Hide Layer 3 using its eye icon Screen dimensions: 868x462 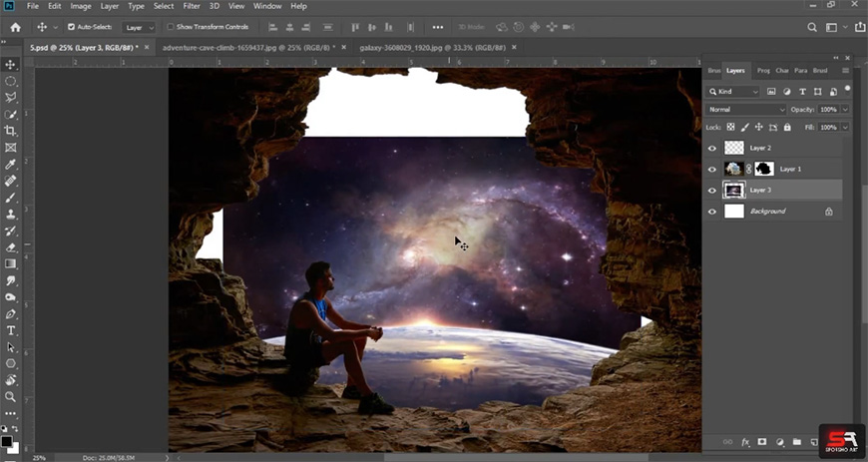712,190
